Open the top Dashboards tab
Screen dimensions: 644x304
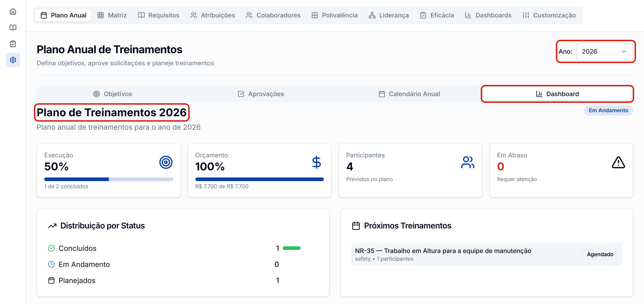pyautogui.click(x=488, y=15)
